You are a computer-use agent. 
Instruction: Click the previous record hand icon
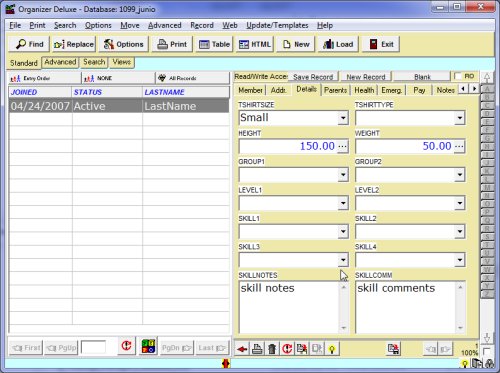(430, 349)
